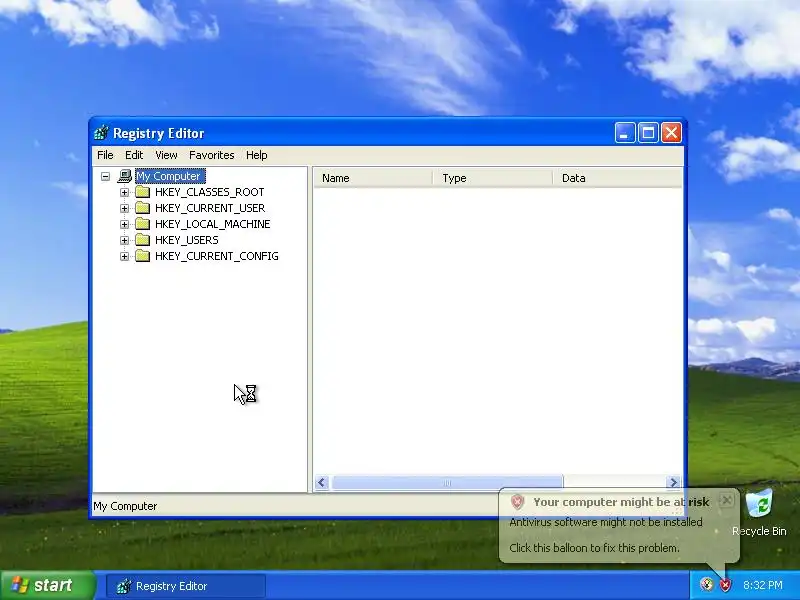
Task: Click the HKEY_LOCAL_MACHINE folder icon
Action: [142, 224]
